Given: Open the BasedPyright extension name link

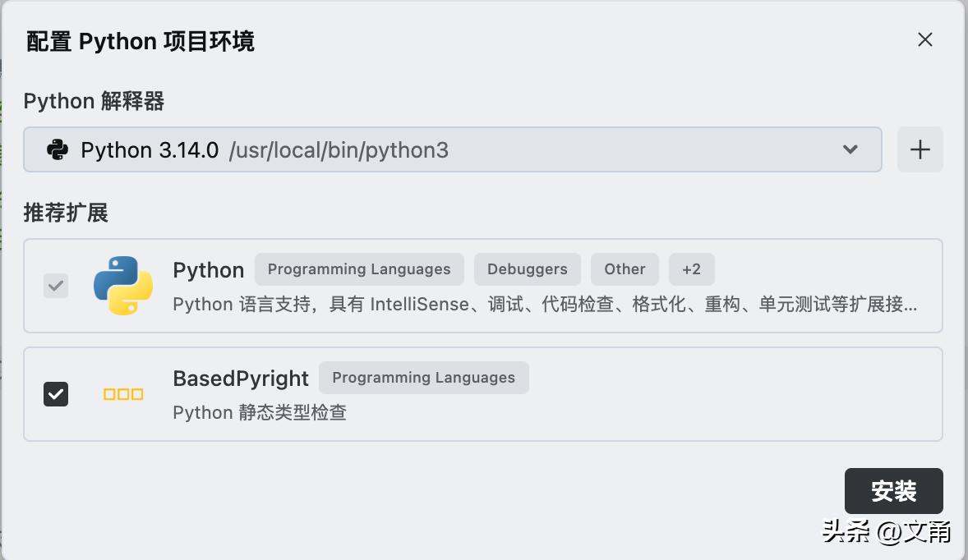Looking at the screenshot, I should point(240,379).
